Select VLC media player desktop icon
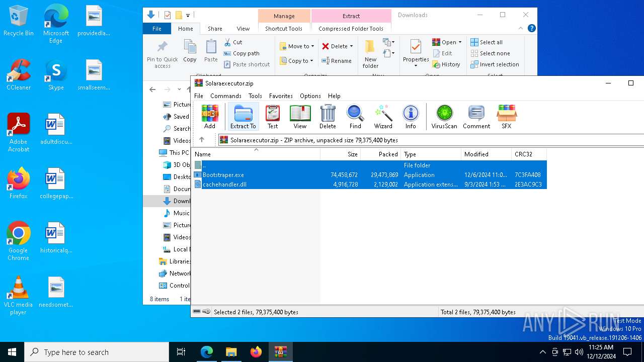 (19, 296)
